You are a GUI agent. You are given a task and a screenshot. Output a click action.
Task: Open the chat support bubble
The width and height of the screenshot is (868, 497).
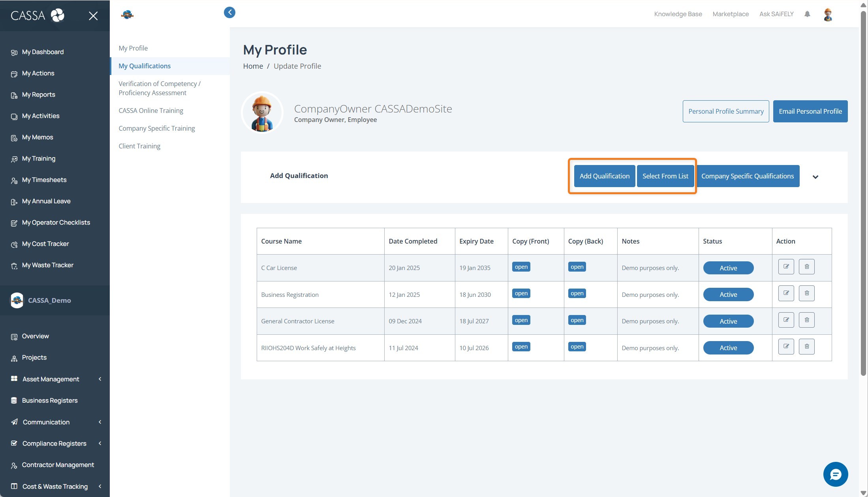[835, 474]
